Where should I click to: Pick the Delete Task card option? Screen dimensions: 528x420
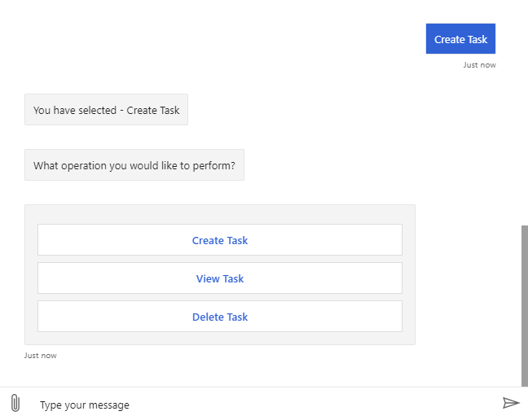point(220,317)
